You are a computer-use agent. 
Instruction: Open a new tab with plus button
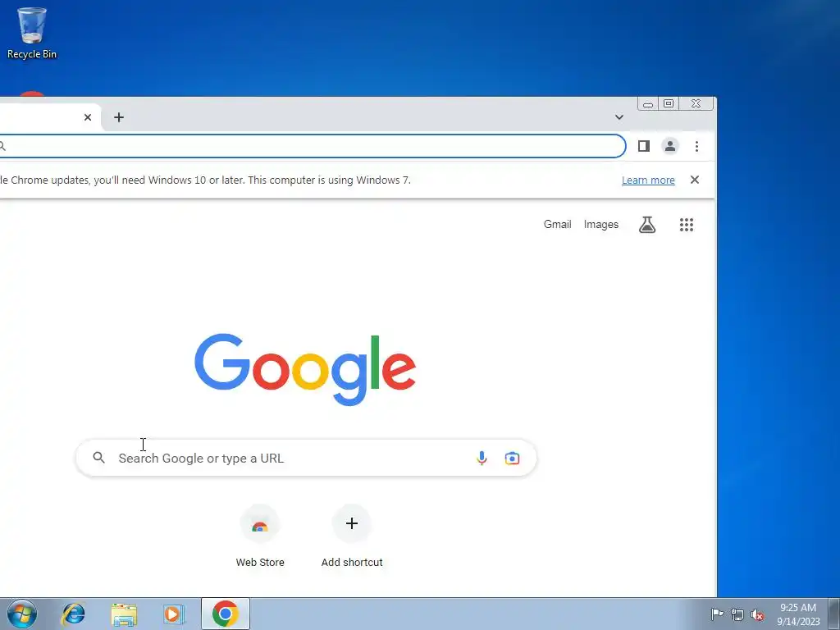tap(119, 117)
